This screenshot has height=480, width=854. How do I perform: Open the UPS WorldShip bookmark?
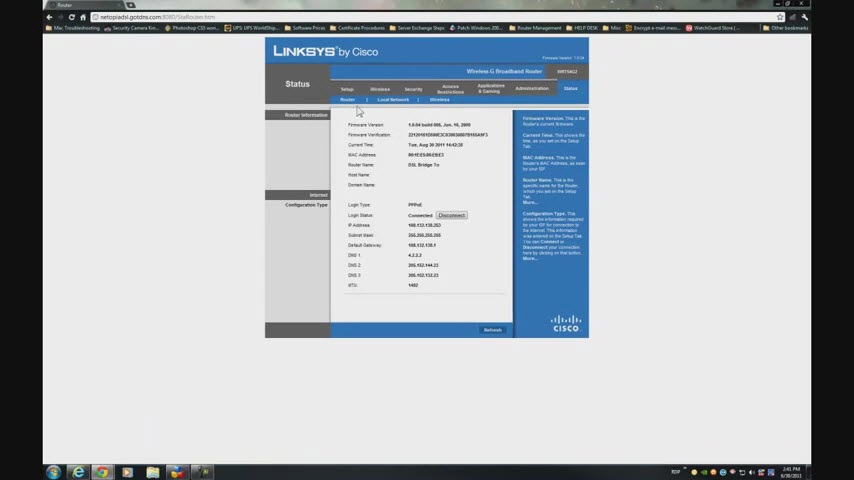tap(252, 28)
